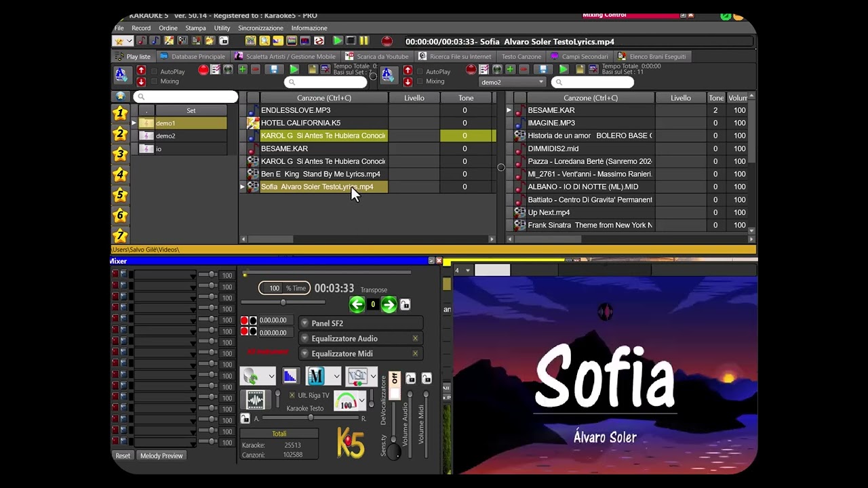Click the yellow star number 4 favorite
The image size is (868, 488).
click(121, 175)
